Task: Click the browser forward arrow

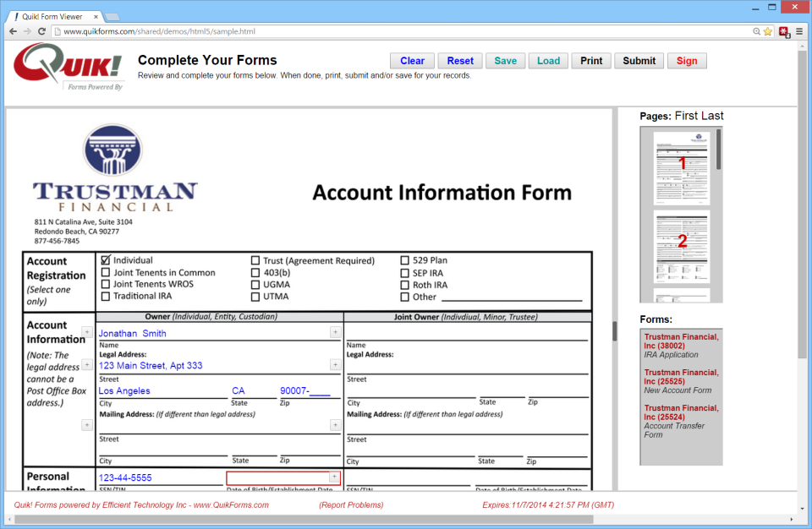Action: click(x=27, y=31)
